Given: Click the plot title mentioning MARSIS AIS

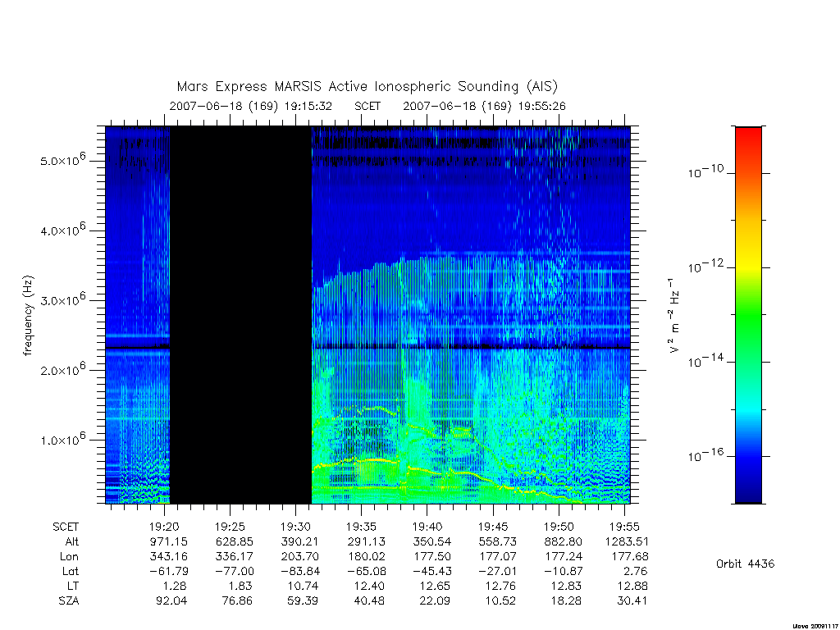Looking at the screenshot, I should pos(367,87).
